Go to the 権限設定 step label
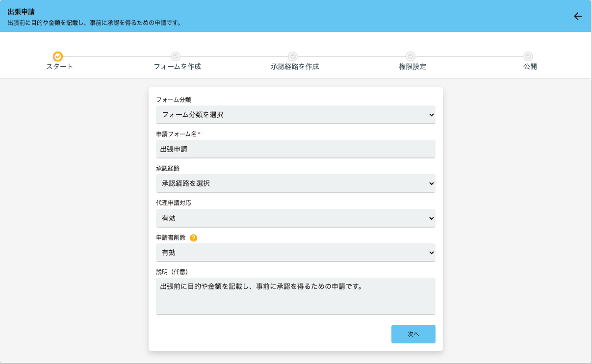Image resolution: width=592 pixels, height=364 pixels. pyautogui.click(x=412, y=67)
